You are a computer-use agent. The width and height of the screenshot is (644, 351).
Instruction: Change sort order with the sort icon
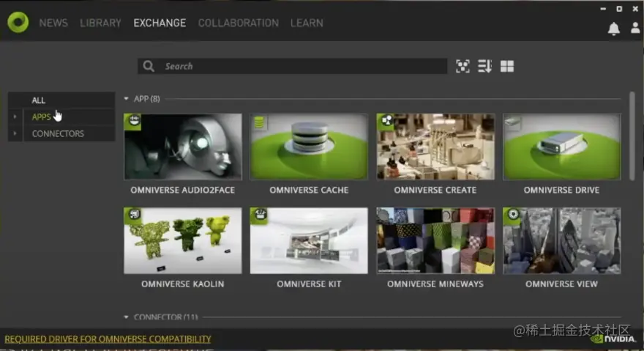coord(484,66)
